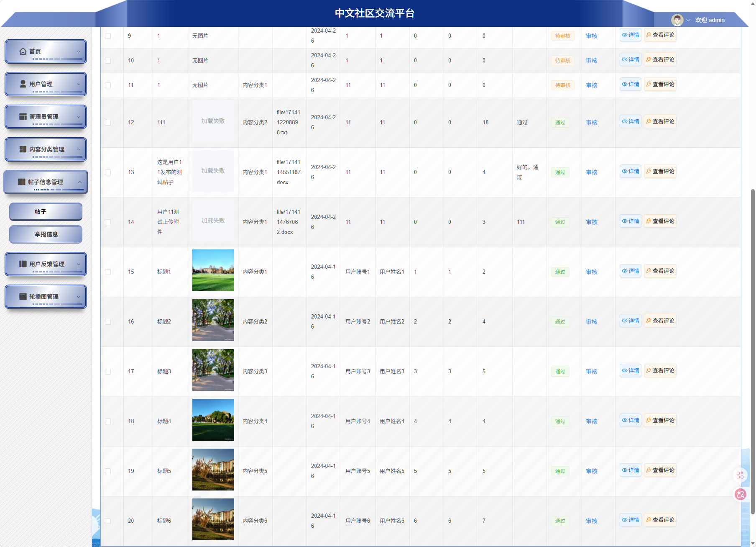Expand 轮播图管理 menu chevron
Screen dimensions: 756x547
click(x=79, y=297)
